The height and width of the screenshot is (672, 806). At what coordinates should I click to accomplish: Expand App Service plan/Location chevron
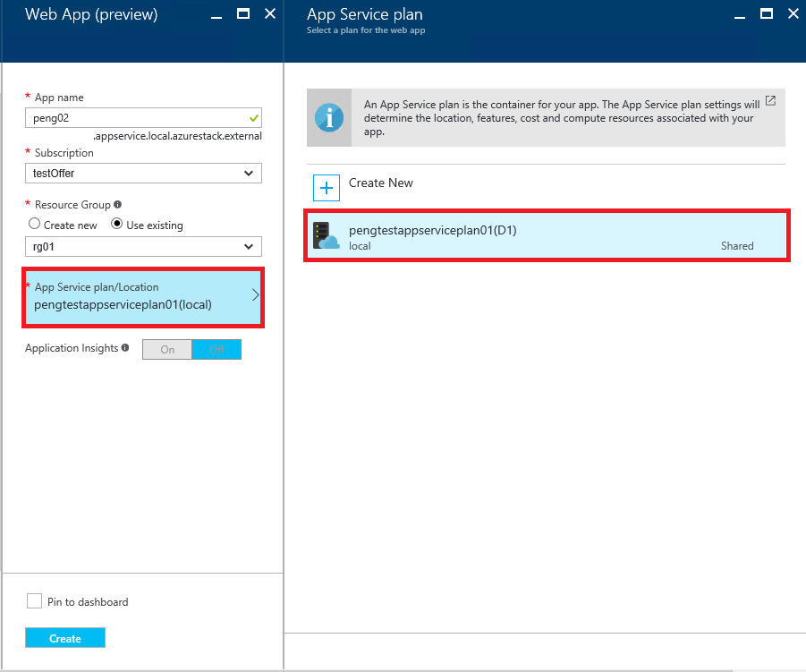coord(255,295)
